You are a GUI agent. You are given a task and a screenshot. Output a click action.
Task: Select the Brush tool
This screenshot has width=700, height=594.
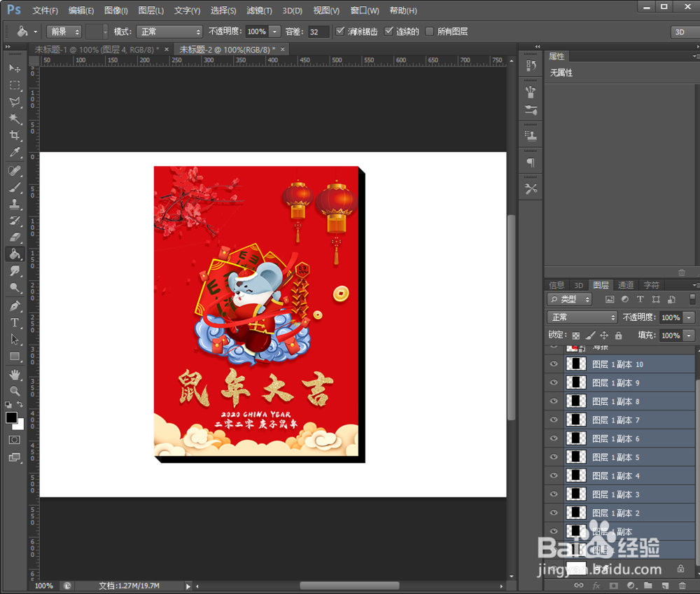pyautogui.click(x=15, y=188)
